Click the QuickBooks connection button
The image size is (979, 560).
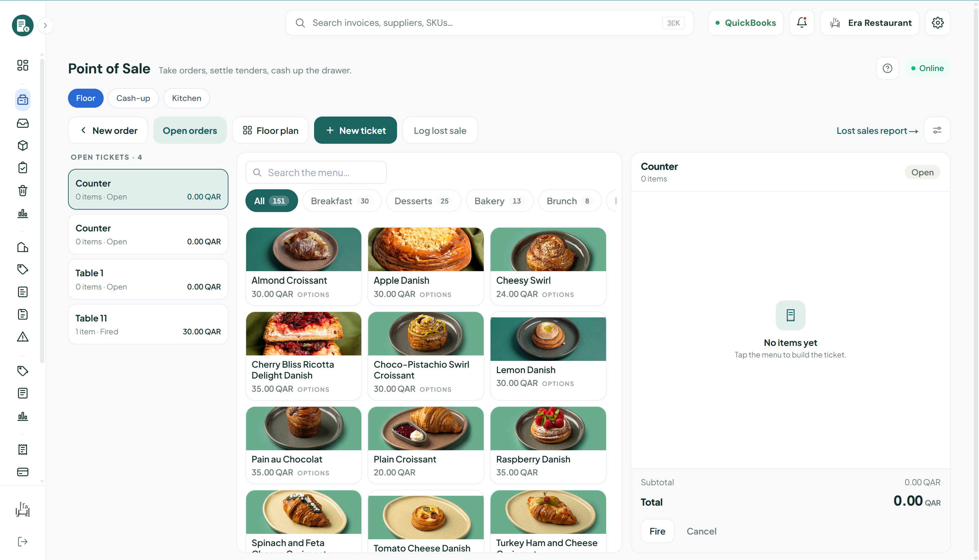click(x=745, y=23)
